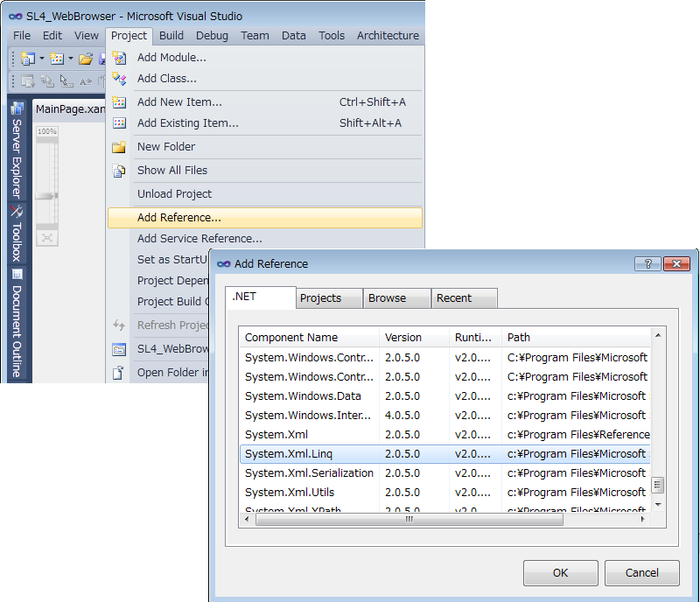Open the Architecture menu
700x602 pixels.
pyautogui.click(x=388, y=36)
